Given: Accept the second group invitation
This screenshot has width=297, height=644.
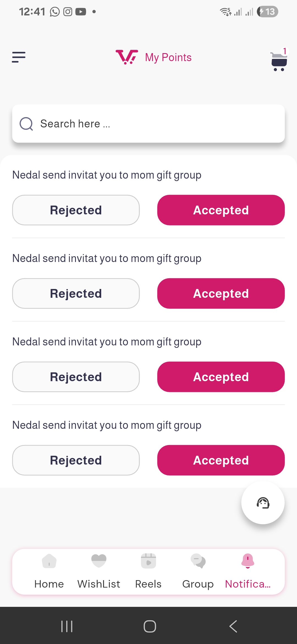Looking at the screenshot, I should (221, 293).
